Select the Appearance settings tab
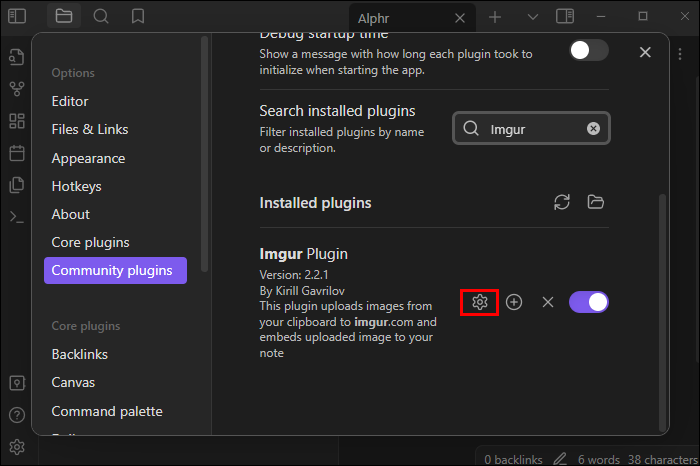Image resolution: width=700 pixels, height=466 pixels. pos(88,158)
